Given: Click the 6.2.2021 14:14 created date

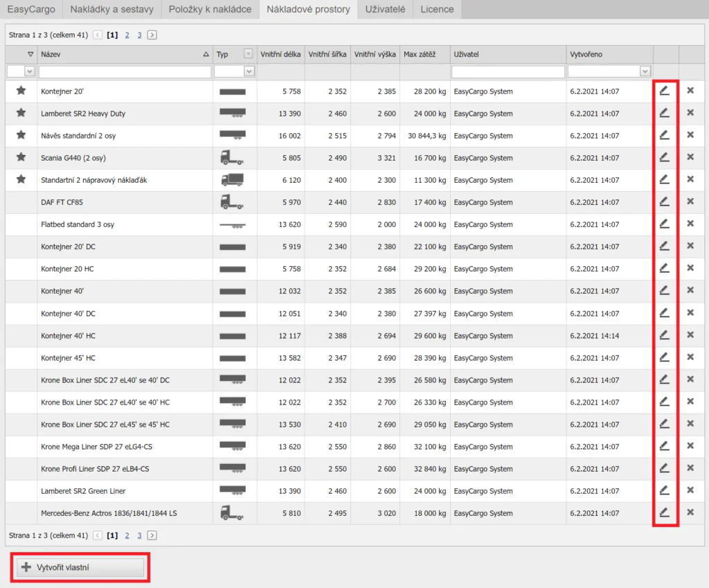Looking at the screenshot, I should pos(595,336).
